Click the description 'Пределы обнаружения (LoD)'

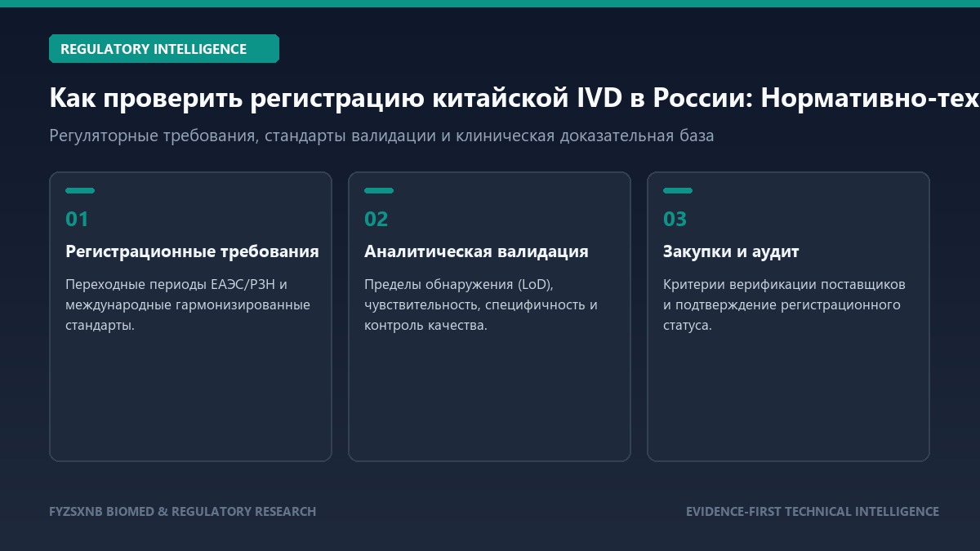click(x=481, y=304)
